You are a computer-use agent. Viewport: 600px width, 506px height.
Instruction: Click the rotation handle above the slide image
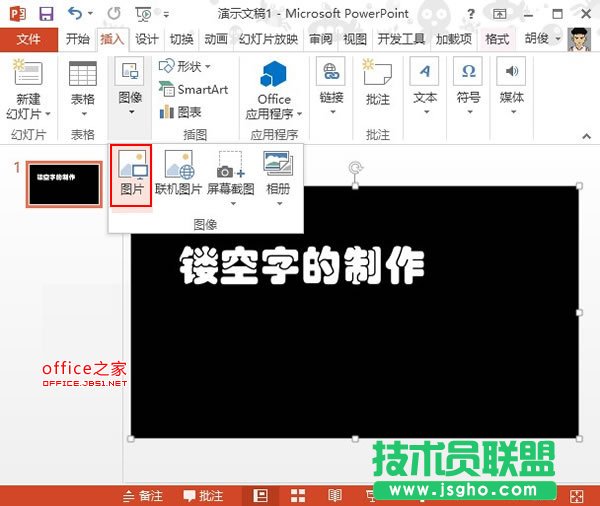point(355,168)
